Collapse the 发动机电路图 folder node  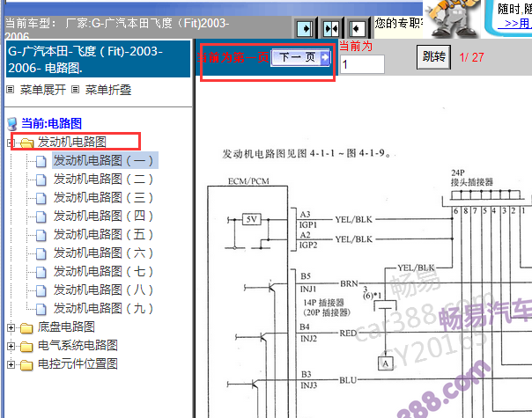click(10, 143)
